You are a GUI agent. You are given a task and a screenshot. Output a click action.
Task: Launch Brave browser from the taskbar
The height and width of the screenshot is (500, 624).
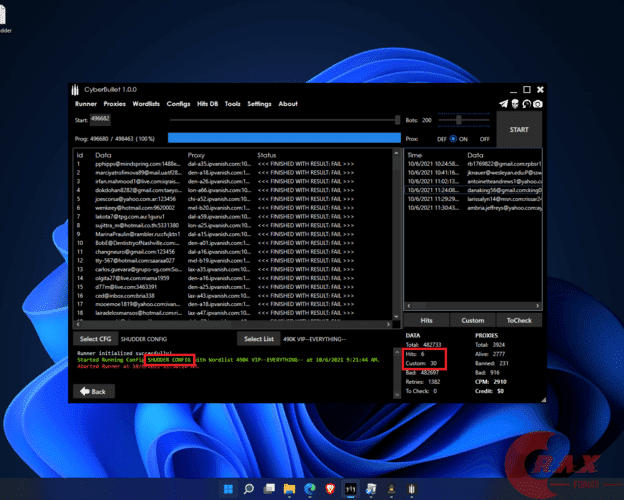[330, 489]
